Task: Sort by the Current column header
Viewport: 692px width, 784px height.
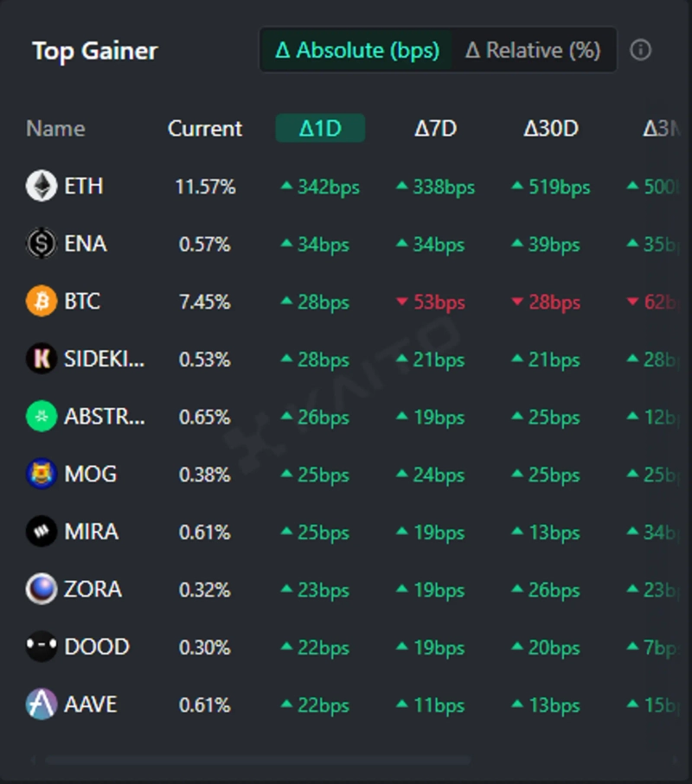Action: tap(205, 129)
